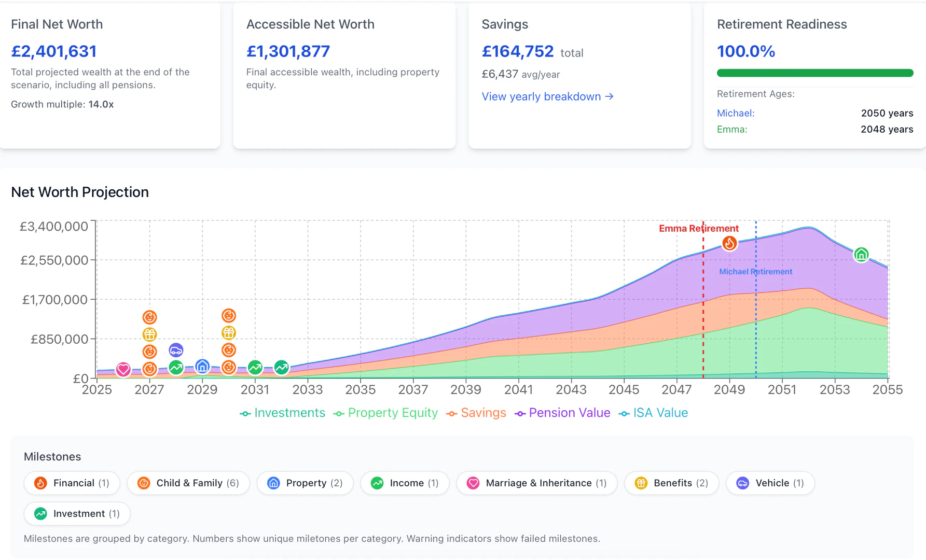Click the Michael retirement age link
This screenshot has width=926, height=560.
736,113
